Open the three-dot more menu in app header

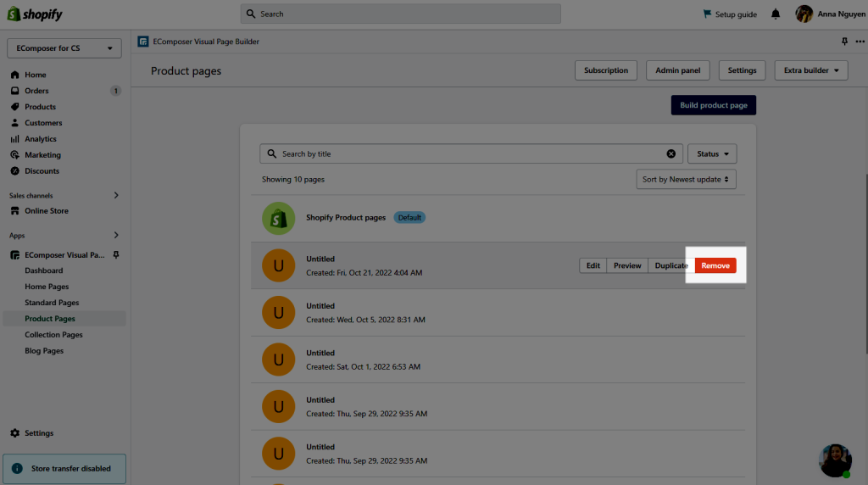860,42
